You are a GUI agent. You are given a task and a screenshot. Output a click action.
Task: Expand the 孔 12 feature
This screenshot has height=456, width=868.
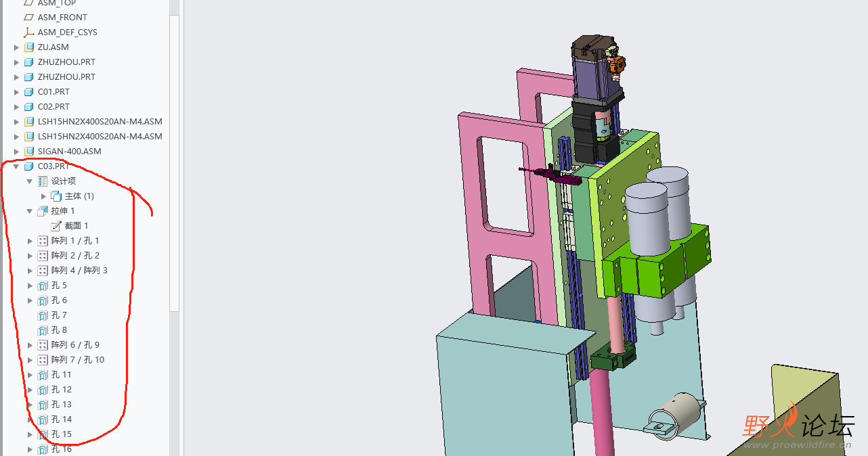(x=30, y=390)
